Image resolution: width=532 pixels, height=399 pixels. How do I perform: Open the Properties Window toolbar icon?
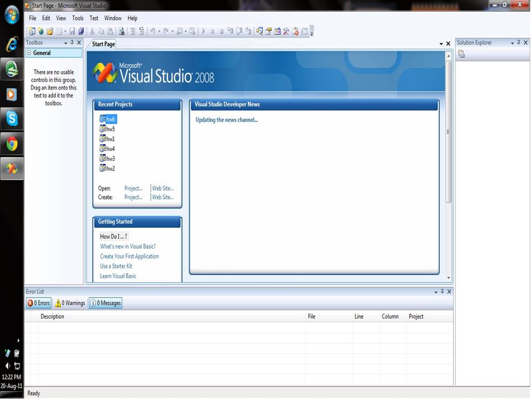coord(268,31)
